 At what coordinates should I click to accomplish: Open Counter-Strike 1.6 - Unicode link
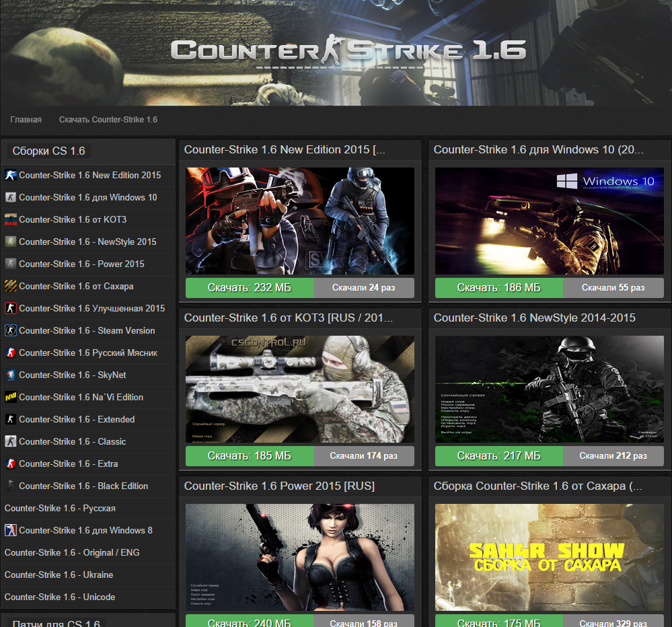(x=60, y=597)
